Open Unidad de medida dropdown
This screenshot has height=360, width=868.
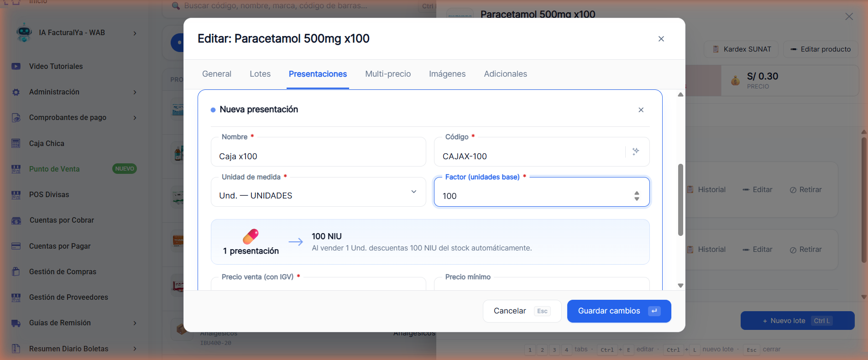pyautogui.click(x=319, y=192)
